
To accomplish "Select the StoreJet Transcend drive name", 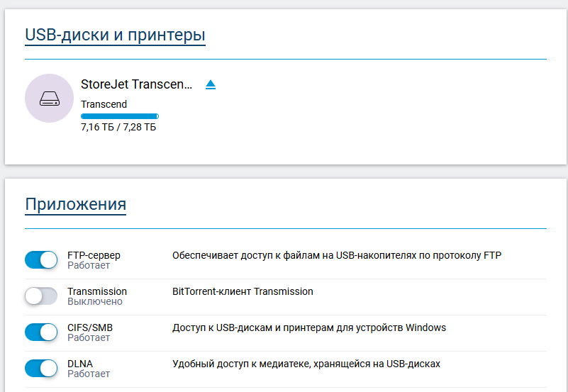I will (136, 84).
